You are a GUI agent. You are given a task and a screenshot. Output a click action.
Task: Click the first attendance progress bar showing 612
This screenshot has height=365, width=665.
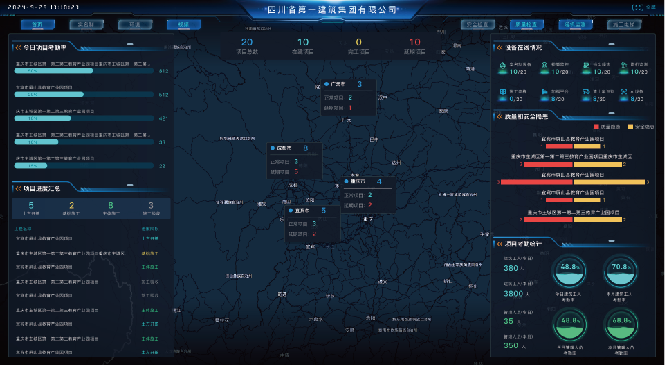[x=84, y=71]
